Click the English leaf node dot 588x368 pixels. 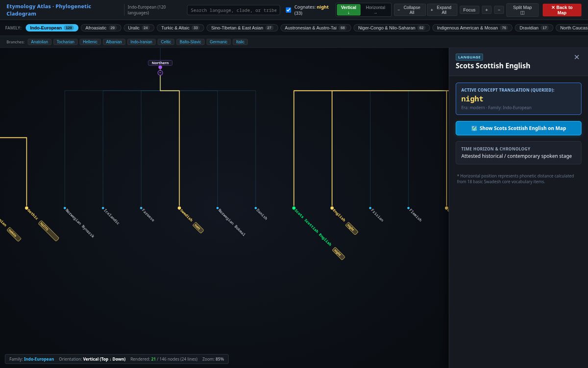(332, 208)
